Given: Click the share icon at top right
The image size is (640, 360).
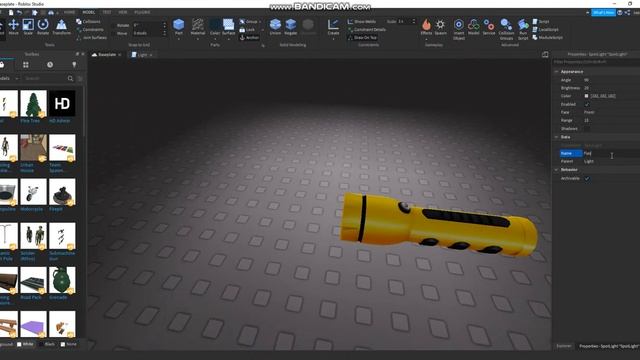Looking at the screenshot, I should click(627, 13).
